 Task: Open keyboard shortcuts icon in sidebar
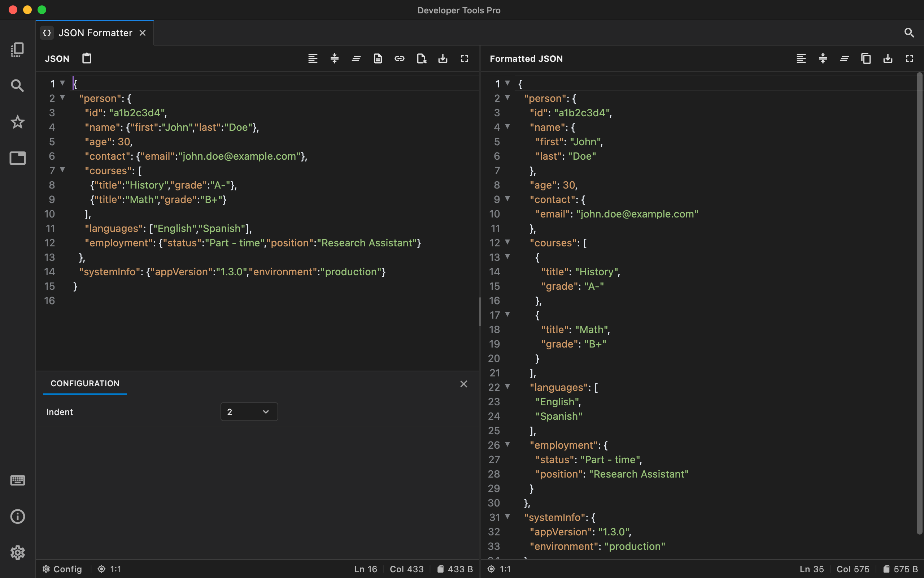pyautogui.click(x=18, y=480)
